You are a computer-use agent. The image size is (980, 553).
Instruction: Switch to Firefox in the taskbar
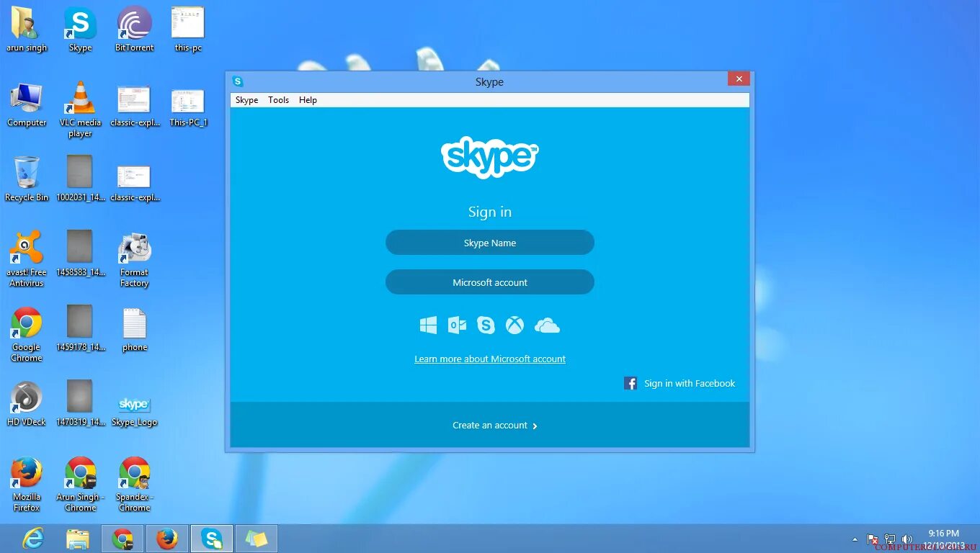[x=167, y=539]
